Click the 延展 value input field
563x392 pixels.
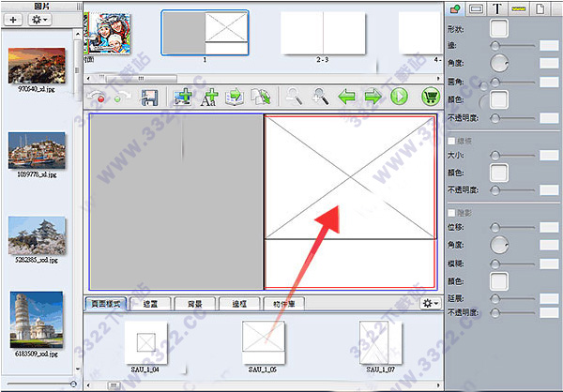[549, 298]
